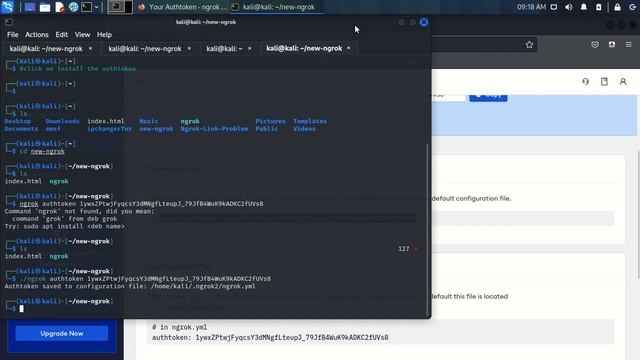The image size is (640, 360).
Task: Open the display/network tray icon
Action: coord(554,7)
